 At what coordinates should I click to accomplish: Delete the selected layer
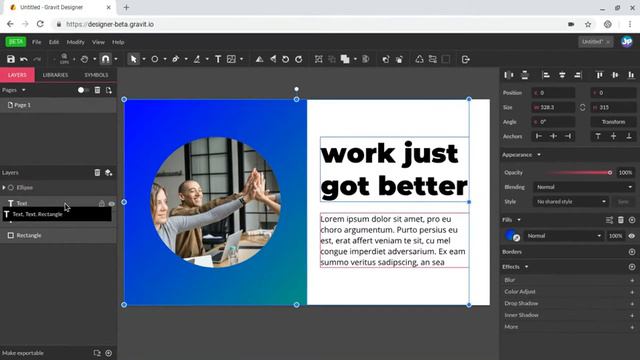pyautogui.click(x=97, y=173)
